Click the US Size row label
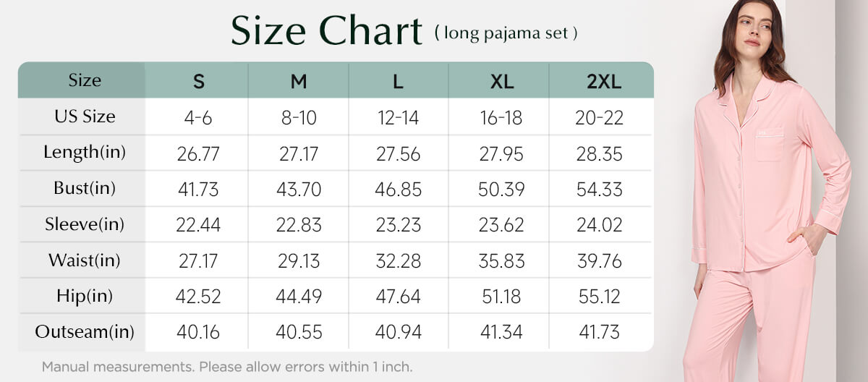 [x=85, y=116]
